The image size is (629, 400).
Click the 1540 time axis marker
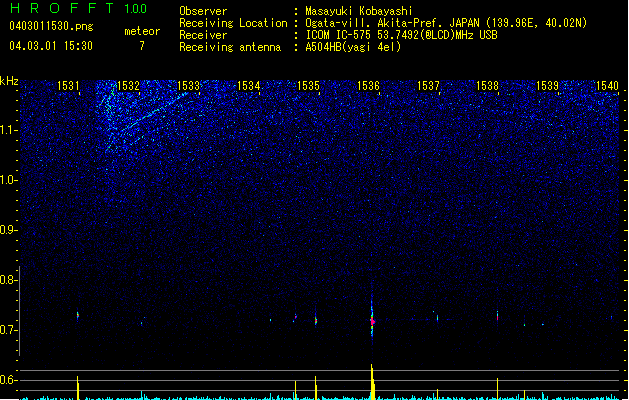point(607,86)
